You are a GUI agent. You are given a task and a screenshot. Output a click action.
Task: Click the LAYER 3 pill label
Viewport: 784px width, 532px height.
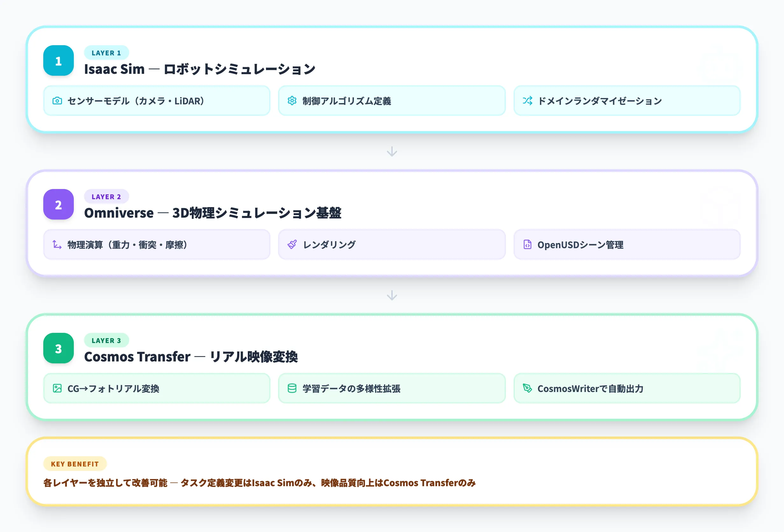pyautogui.click(x=106, y=340)
